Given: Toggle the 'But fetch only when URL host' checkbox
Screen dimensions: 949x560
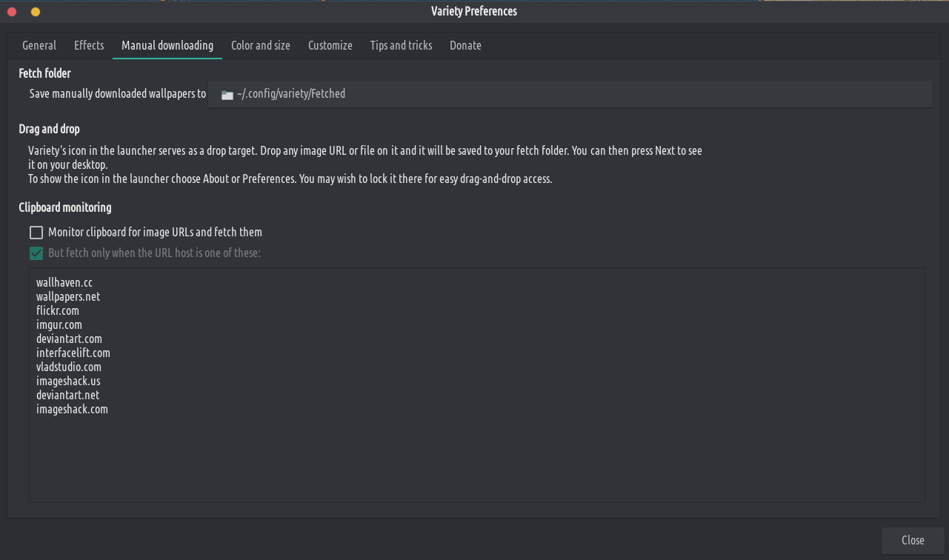Looking at the screenshot, I should [36, 253].
